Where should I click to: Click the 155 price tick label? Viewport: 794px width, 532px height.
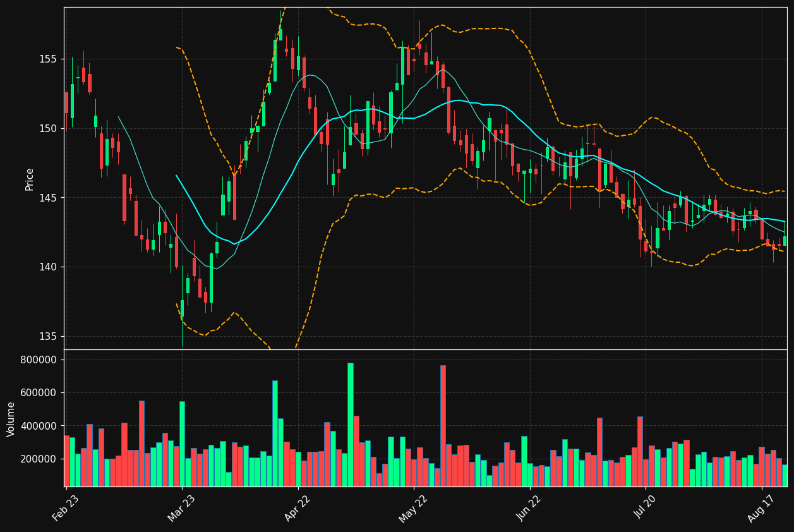[x=49, y=59]
